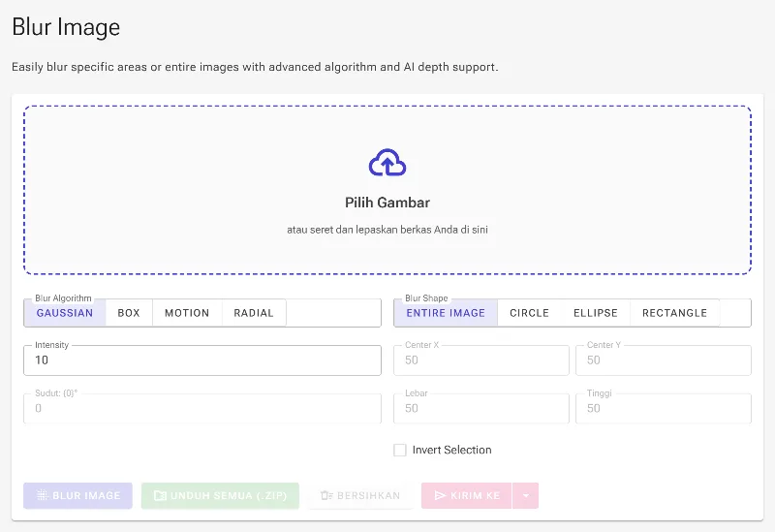
Task: Set blur shape to Rectangle
Action: (674, 313)
